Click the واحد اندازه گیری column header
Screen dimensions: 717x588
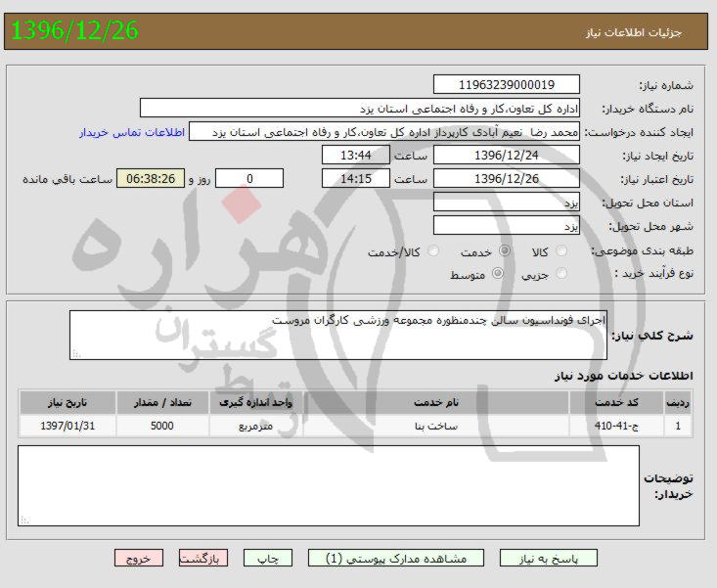point(255,402)
